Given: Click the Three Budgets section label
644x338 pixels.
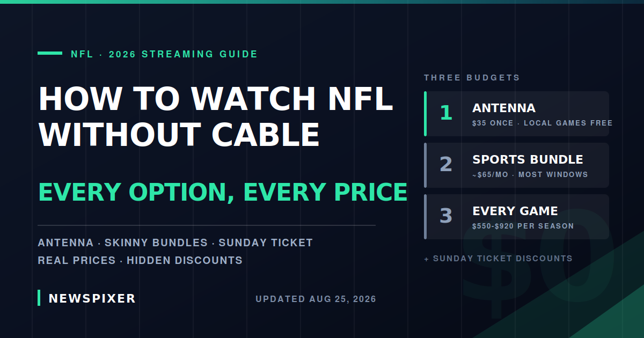Looking at the screenshot, I should [472, 78].
